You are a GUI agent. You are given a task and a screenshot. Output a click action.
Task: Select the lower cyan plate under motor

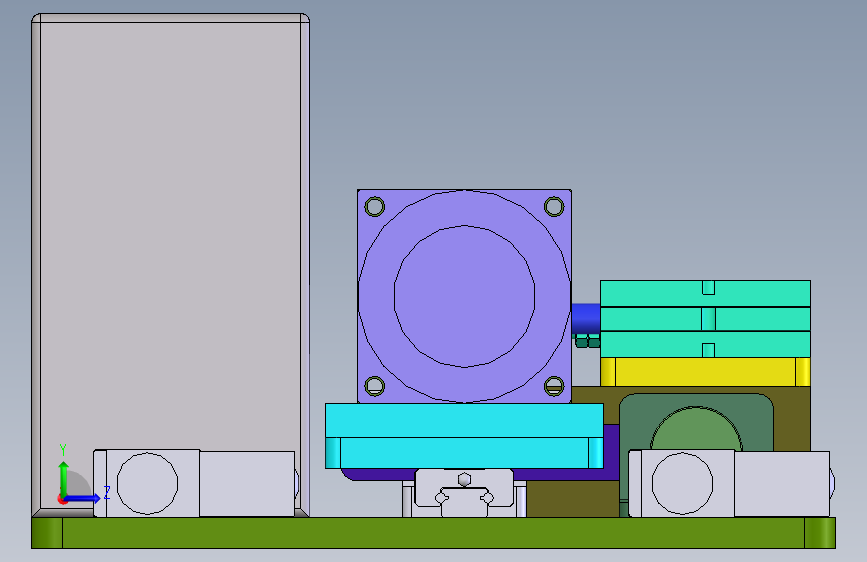click(464, 453)
